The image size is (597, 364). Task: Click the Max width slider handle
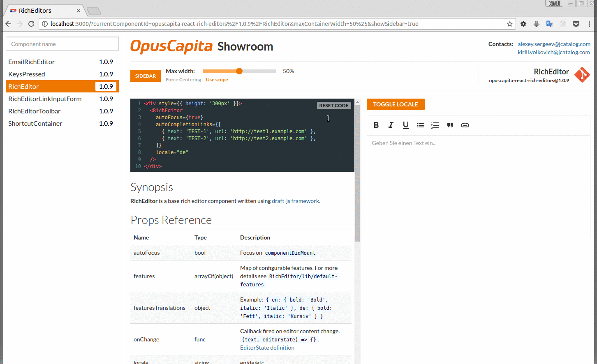pos(239,71)
